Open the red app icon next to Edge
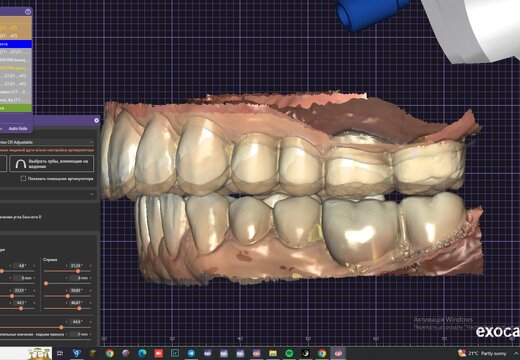This screenshot has height=360, width=520. tap(159, 353)
